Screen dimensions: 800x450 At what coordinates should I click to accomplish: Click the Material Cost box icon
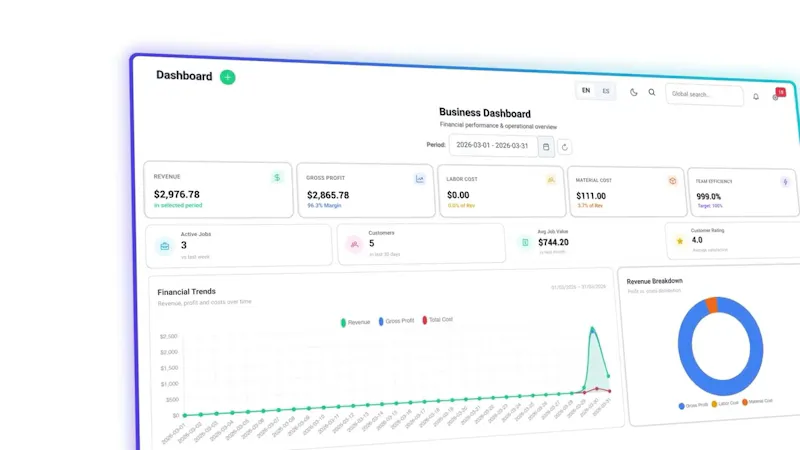pos(672,181)
